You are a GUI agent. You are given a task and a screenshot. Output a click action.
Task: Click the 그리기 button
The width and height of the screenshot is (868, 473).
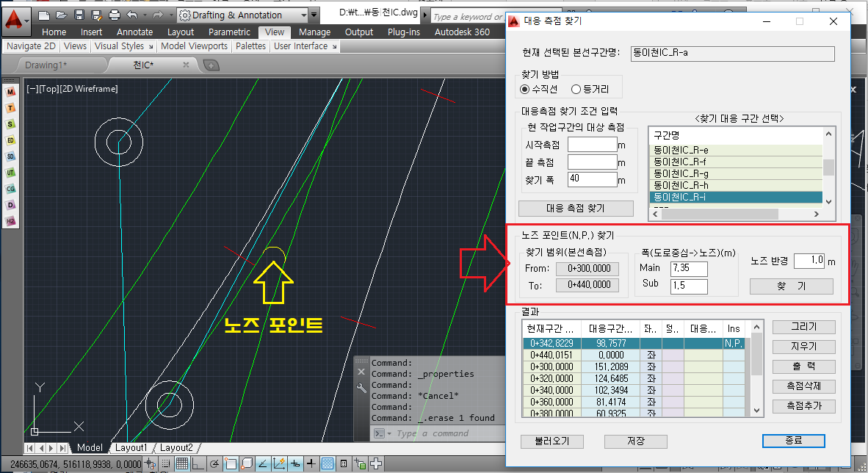tap(803, 327)
